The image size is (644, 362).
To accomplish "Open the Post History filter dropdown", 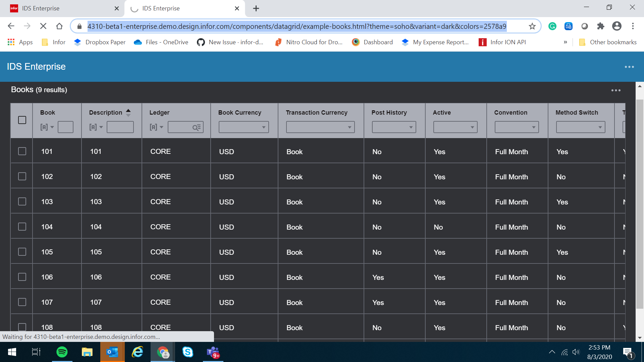I will pos(394,127).
